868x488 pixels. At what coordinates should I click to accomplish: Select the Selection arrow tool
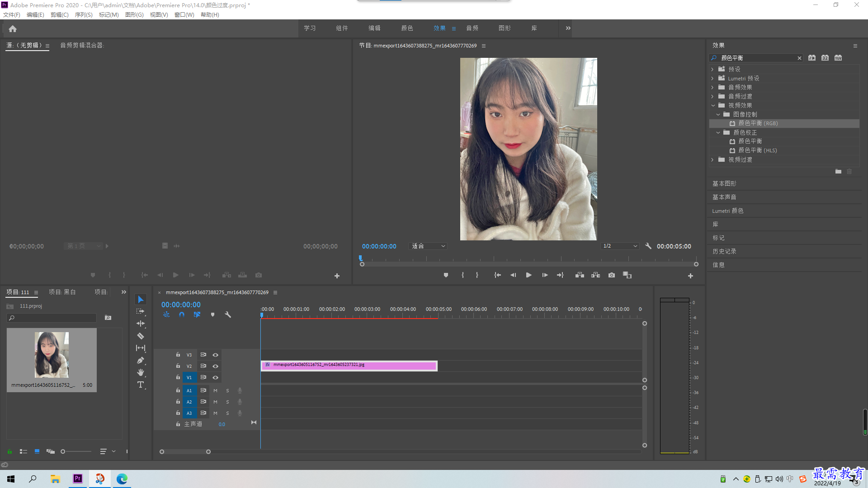pyautogui.click(x=141, y=300)
